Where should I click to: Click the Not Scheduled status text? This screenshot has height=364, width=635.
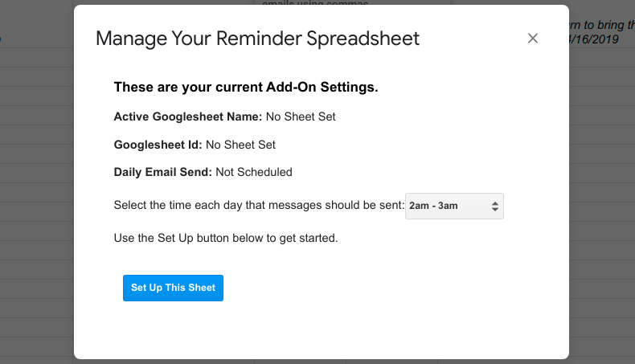[x=254, y=172]
